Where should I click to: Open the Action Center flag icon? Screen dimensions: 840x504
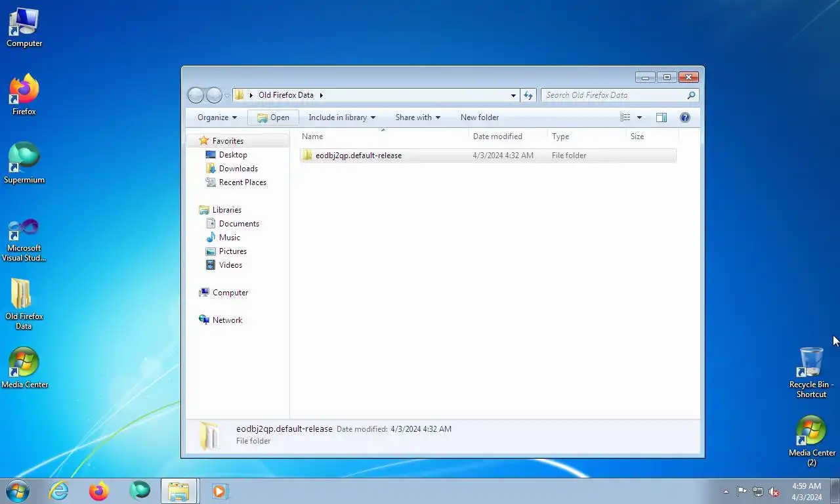(x=742, y=492)
